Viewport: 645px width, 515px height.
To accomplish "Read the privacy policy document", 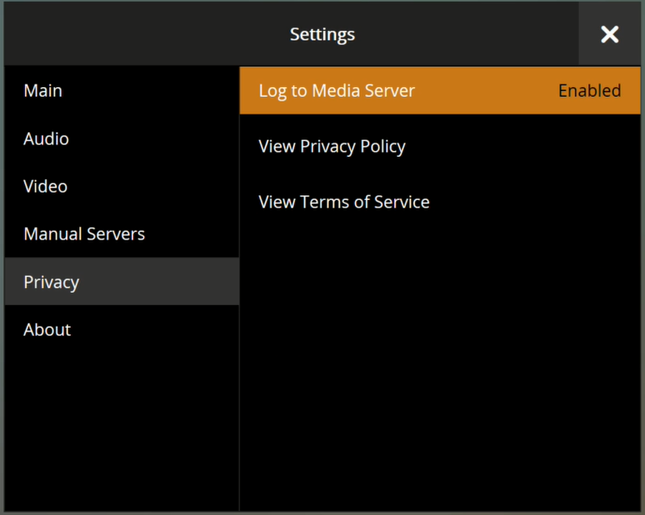I will pyautogui.click(x=332, y=147).
